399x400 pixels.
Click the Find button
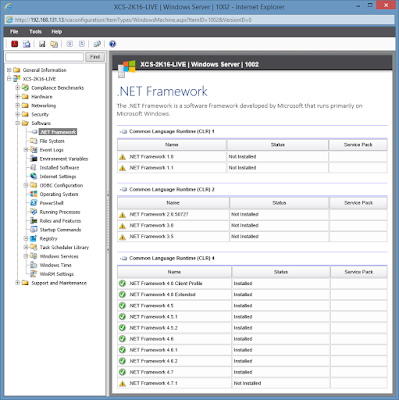point(95,57)
